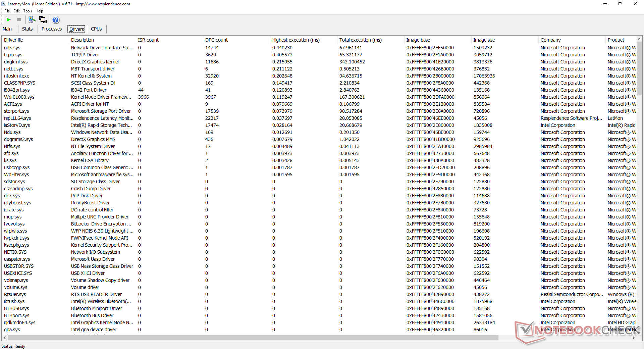The image size is (644, 349).
Task: Select the Wdf01000.sys driver row
Action: pyautogui.click(x=319, y=97)
